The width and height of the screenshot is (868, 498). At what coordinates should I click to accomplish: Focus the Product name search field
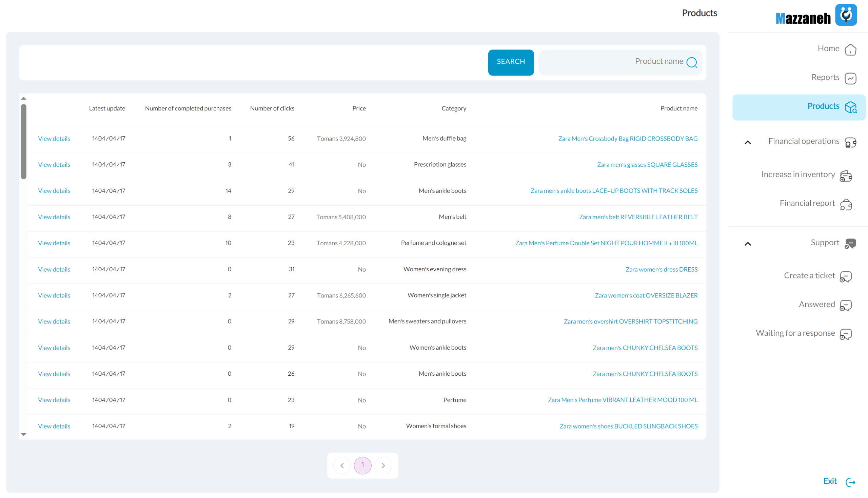(620, 62)
